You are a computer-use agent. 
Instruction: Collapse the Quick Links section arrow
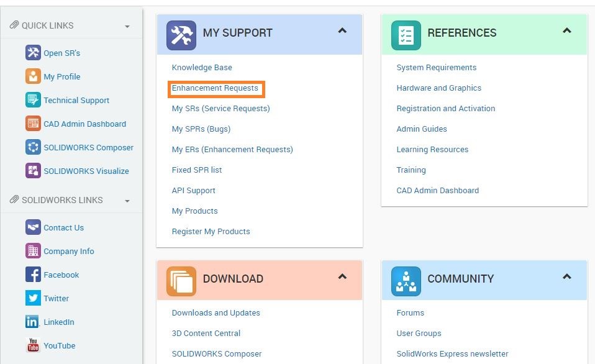[127, 27]
